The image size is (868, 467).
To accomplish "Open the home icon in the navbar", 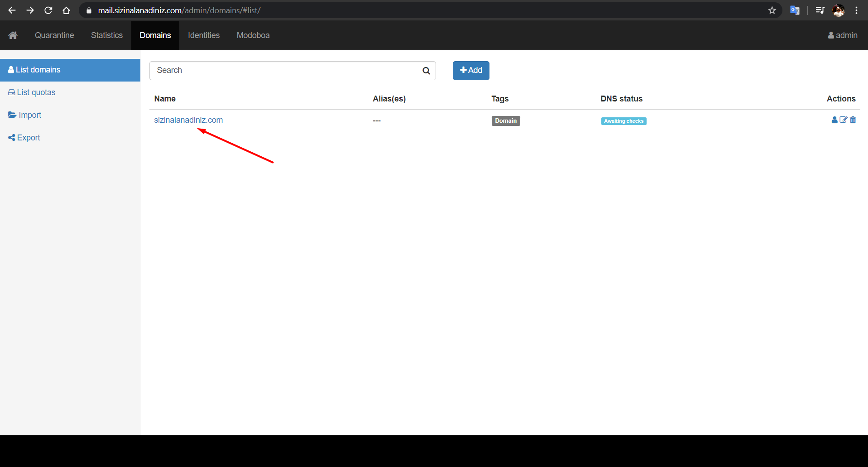I will (x=13, y=35).
